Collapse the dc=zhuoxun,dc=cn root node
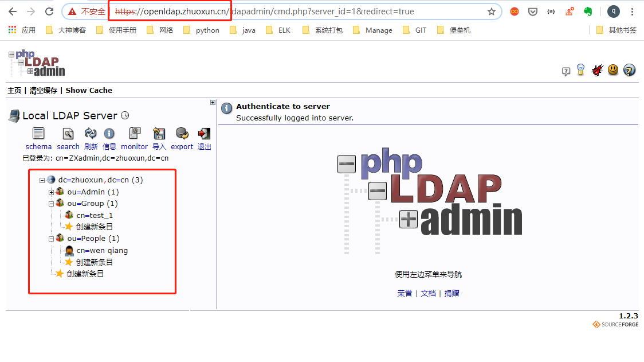644x362 pixels. (41, 180)
